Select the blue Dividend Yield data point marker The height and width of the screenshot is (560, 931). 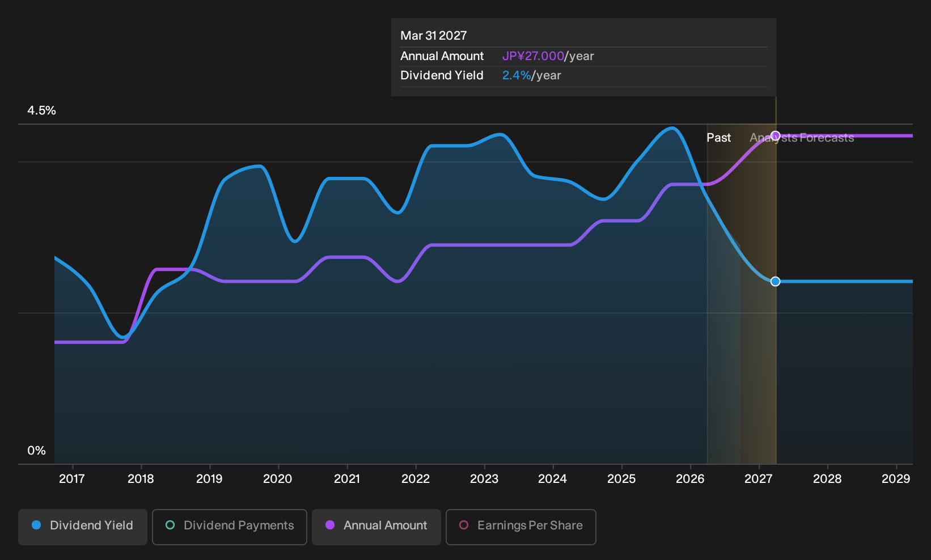(776, 282)
